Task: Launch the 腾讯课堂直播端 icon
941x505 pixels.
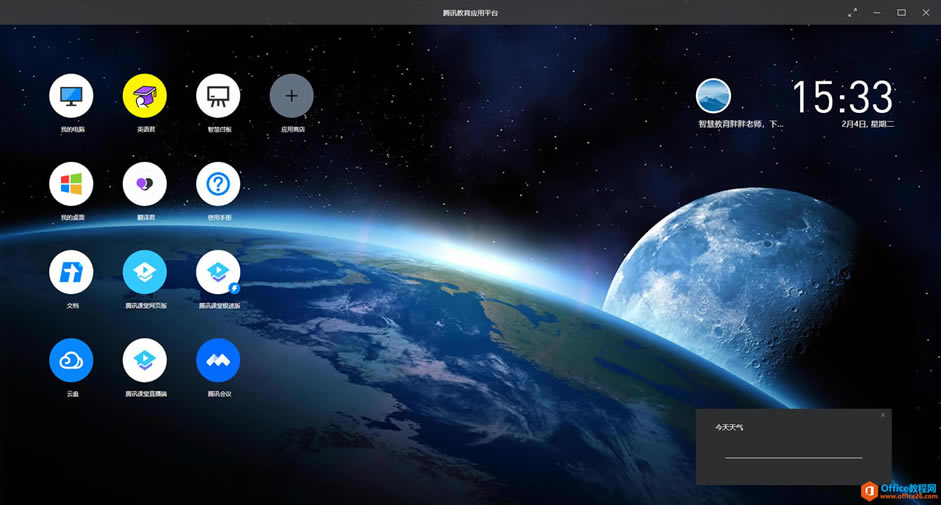Action: pos(145,360)
